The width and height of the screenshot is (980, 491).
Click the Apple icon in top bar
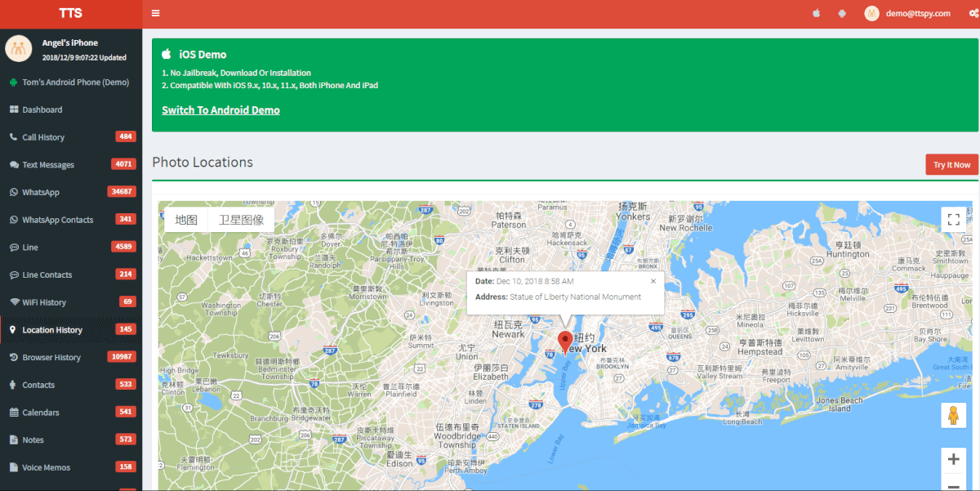(x=816, y=13)
